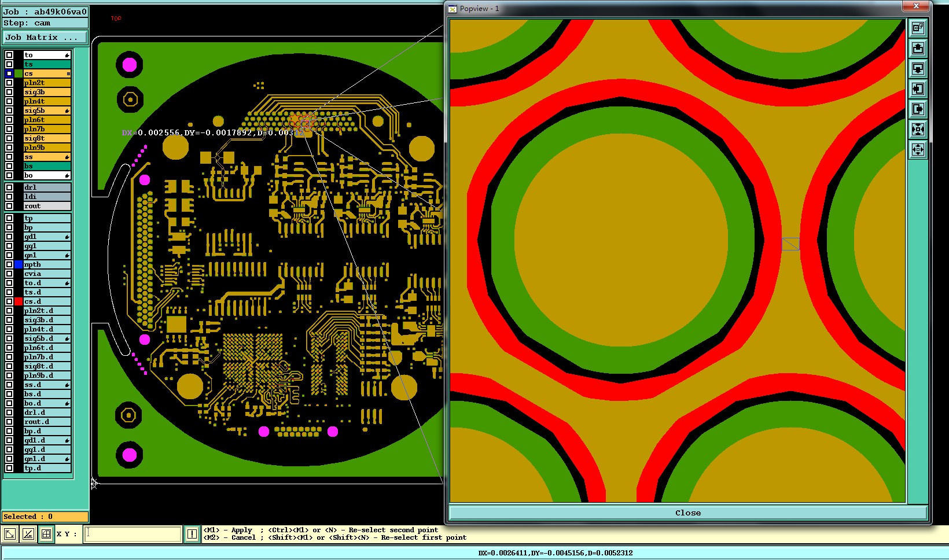
Task: Check the box for layer sig5b
Action: [x=9, y=110]
